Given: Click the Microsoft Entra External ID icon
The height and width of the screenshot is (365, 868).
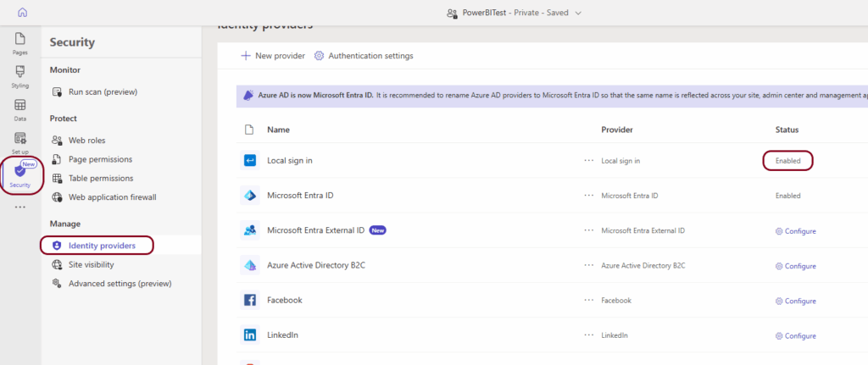Looking at the screenshot, I should click(250, 230).
